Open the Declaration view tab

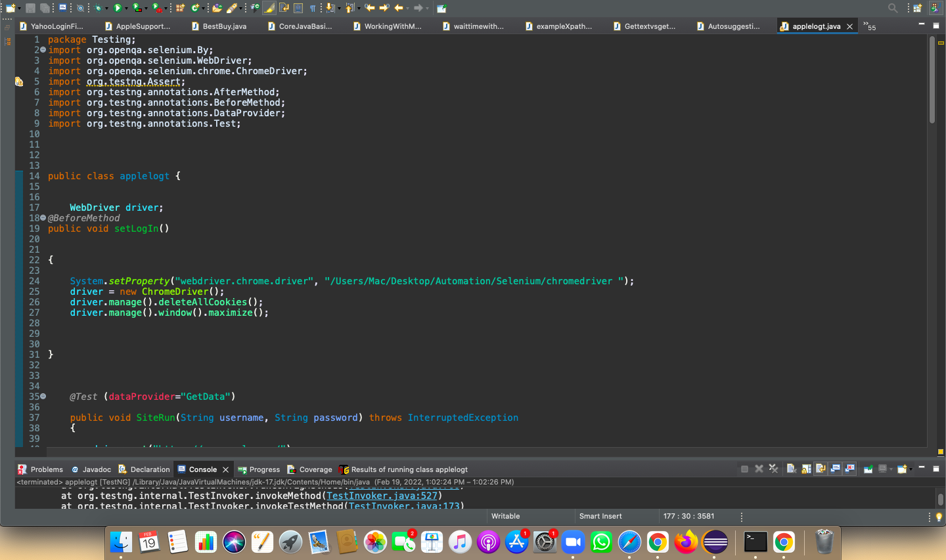pyautogui.click(x=145, y=469)
